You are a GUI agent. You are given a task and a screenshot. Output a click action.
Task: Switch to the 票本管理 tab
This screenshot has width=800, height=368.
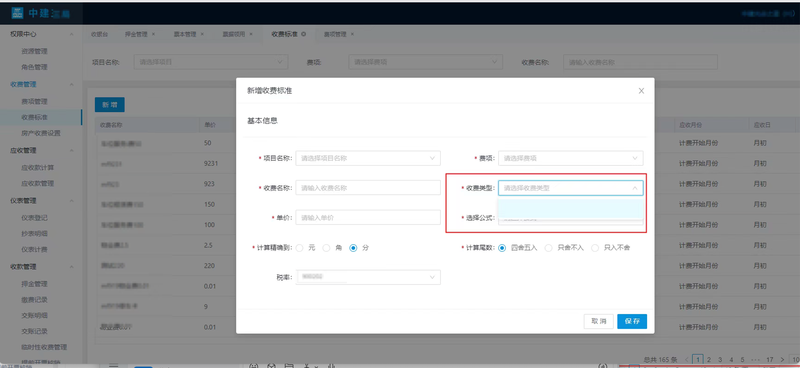(x=185, y=34)
